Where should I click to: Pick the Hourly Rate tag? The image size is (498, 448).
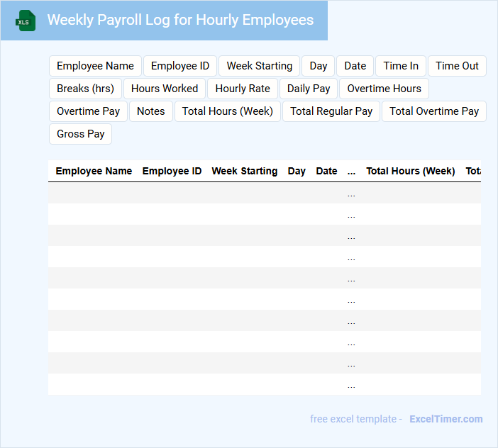click(x=243, y=89)
